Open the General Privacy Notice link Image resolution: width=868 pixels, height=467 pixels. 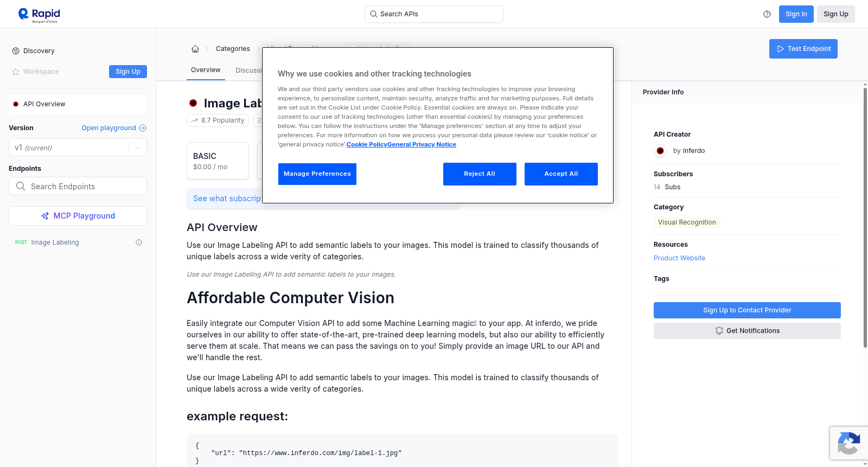click(422, 144)
